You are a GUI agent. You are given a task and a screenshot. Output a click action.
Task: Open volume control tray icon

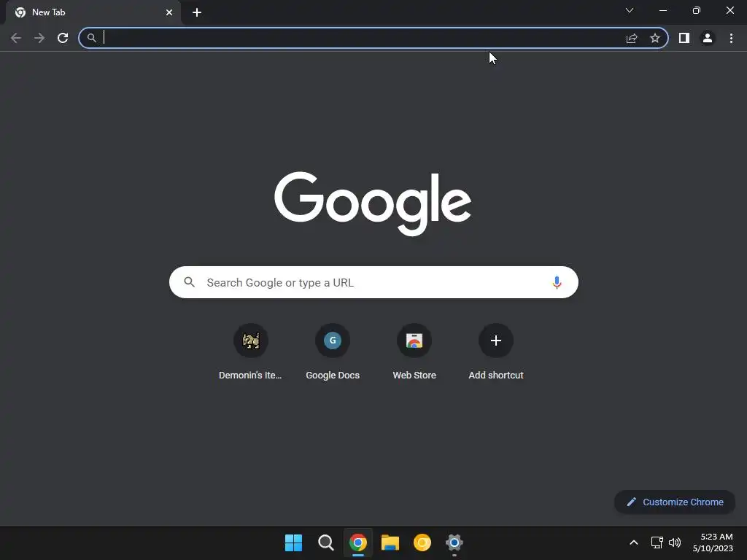[675, 542]
